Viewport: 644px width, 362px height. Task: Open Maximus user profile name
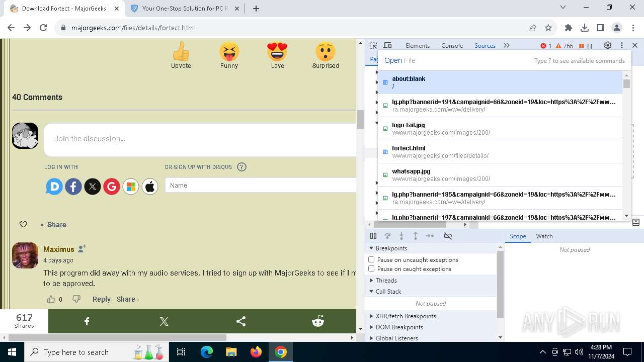coord(58,249)
